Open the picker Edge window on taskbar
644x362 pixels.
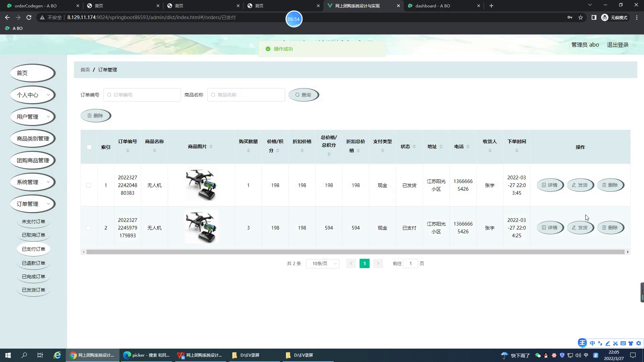(146, 355)
